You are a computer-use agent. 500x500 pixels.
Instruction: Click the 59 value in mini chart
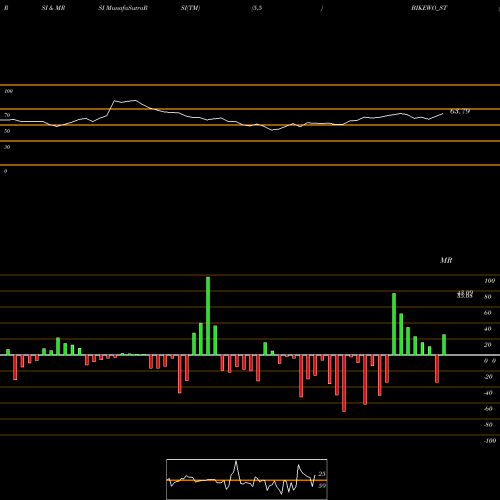click(322, 486)
